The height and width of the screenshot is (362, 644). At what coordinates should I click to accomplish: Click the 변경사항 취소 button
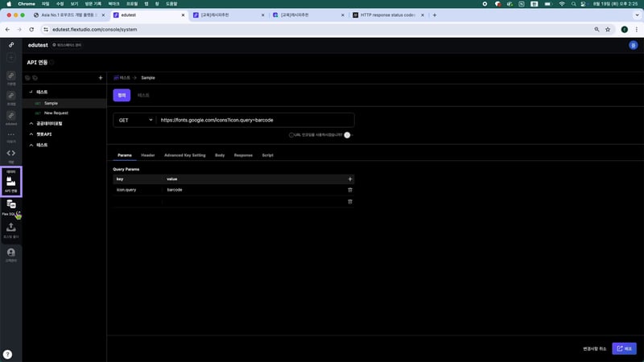[x=595, y=348]
